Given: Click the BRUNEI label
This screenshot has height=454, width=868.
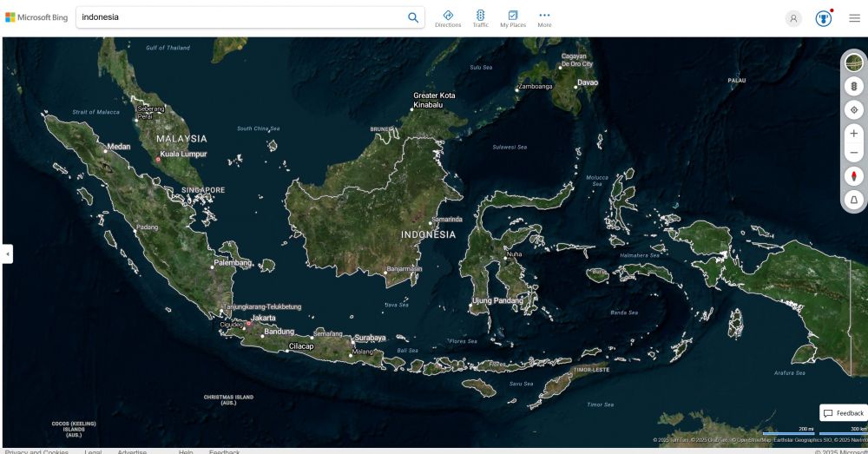Looking at the screenshot, I should coord(380,129).
